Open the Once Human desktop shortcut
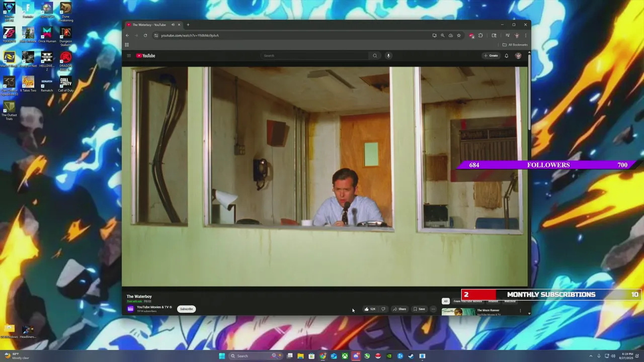Viewport: 644px width, 362px height. (x=47, y=35)
